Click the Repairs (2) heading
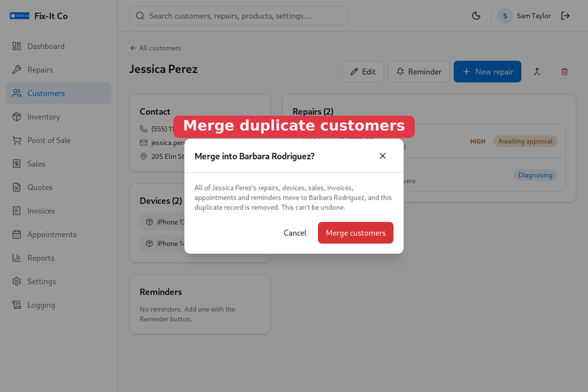 [x=313, y=111]
